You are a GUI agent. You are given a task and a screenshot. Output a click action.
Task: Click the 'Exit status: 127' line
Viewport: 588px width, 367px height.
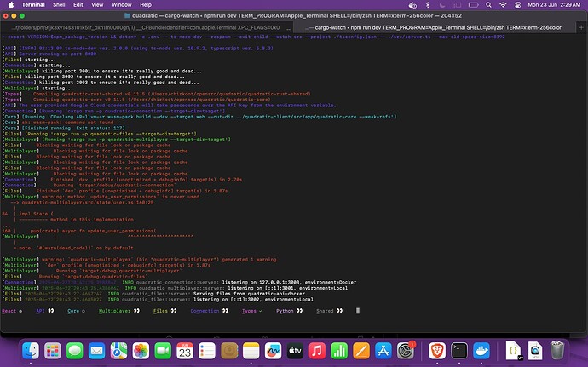click(63, 128)
